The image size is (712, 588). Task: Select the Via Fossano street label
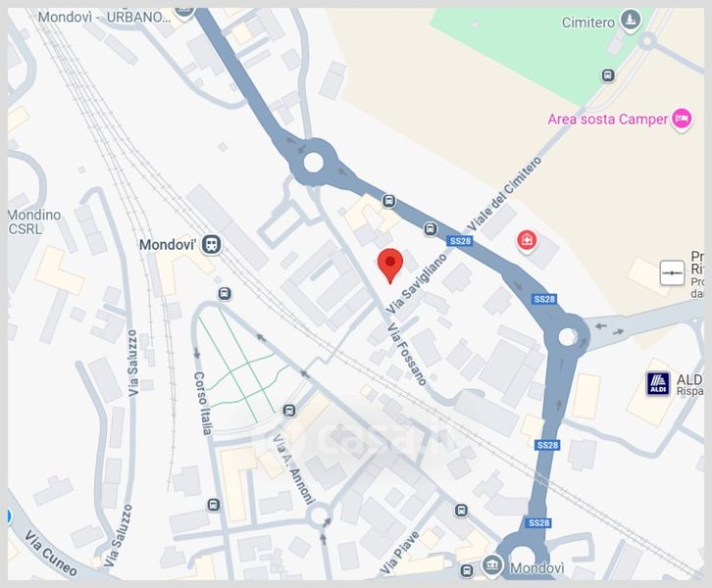click(406, 354)
